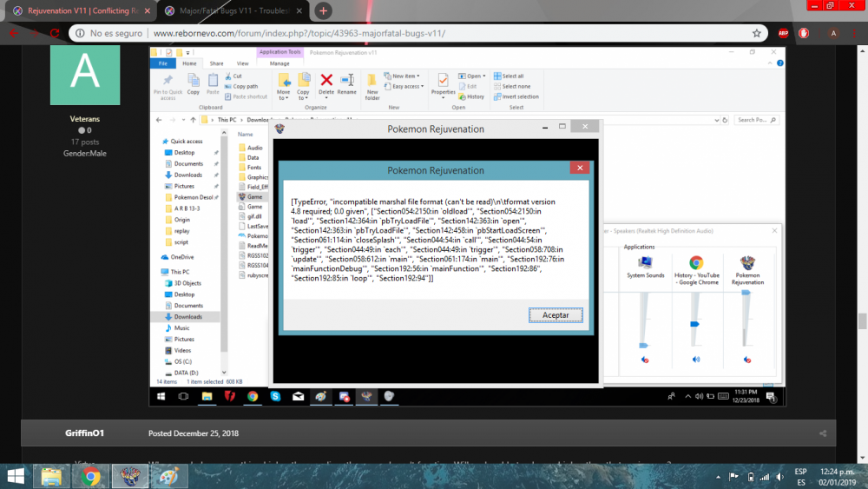Click the System Sounds volume slider
The image size is (868, 489).
coord(643,345)
